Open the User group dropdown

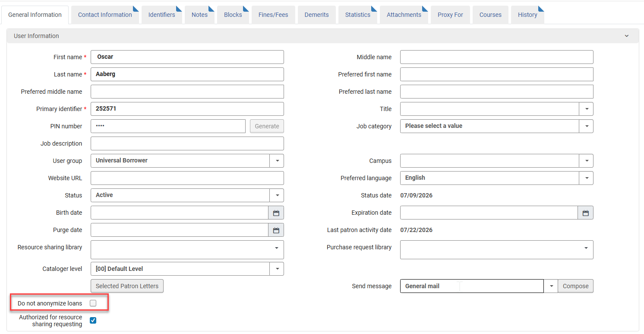(x=277, y=161)
